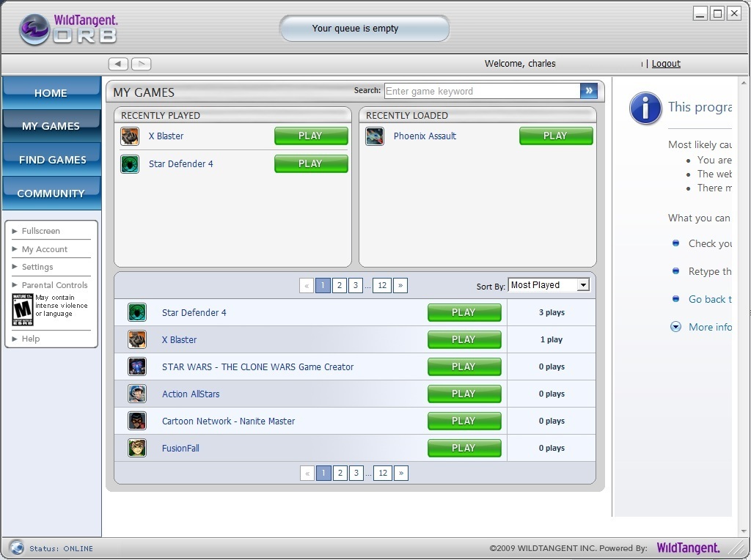
Task: Click Star Defender 4 icon in Recently Played
Action: (130, 164)
